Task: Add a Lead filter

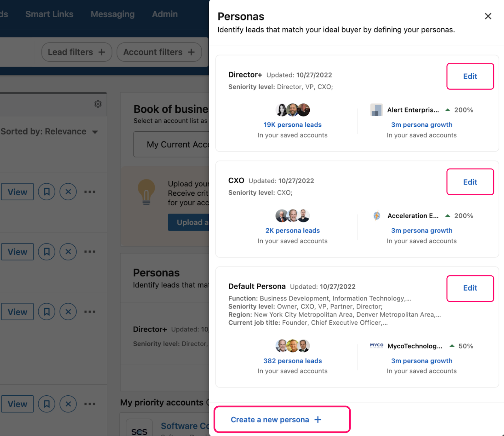Action: (77, 52)
